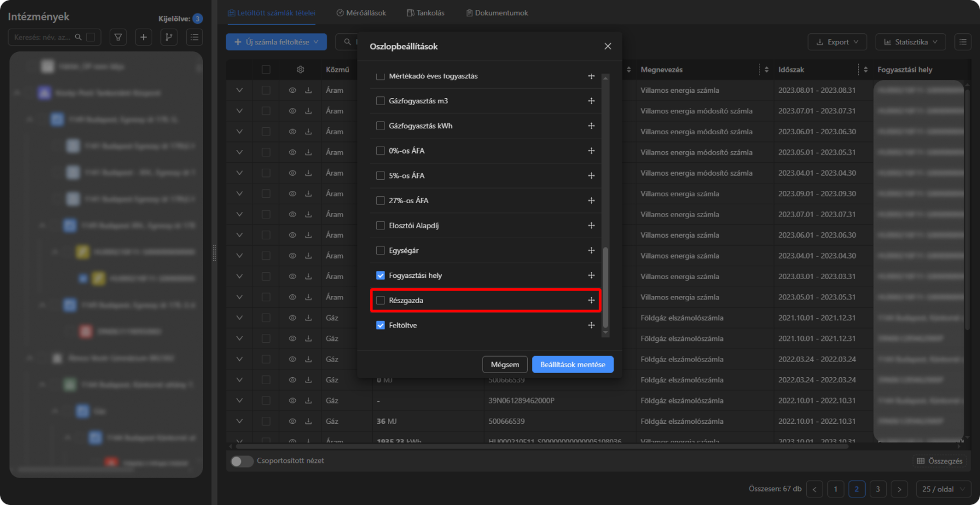The height and width of the screenshot is (505, 980).
Task: Download the first Gáz row invoice
Action: pos(309,318)
